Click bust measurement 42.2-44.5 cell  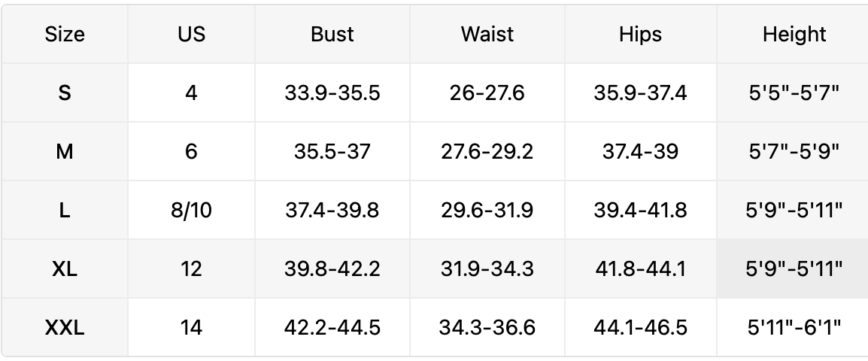point(332,327)
